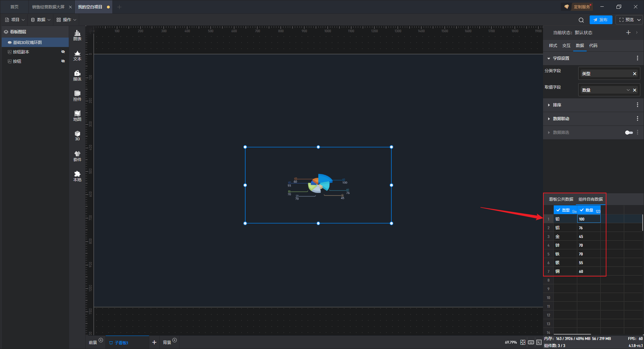Click the search magnifier icon in toolbar
The width and height of the screenshot is (644, 349).
[x=581, y=20]
